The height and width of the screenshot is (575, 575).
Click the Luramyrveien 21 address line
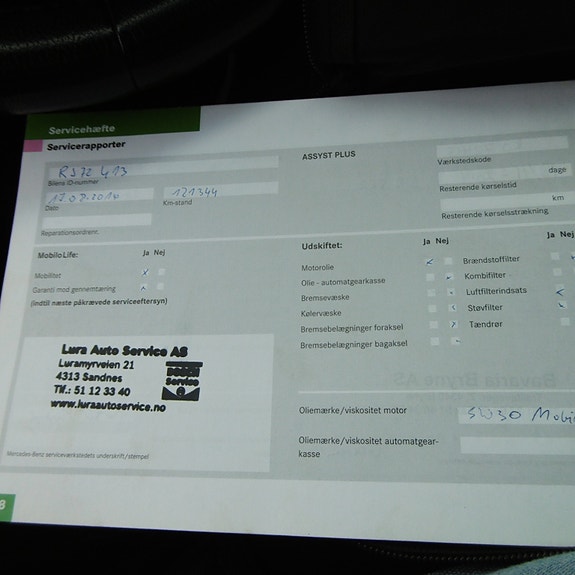pyautogui.click(x=96, y=364)
